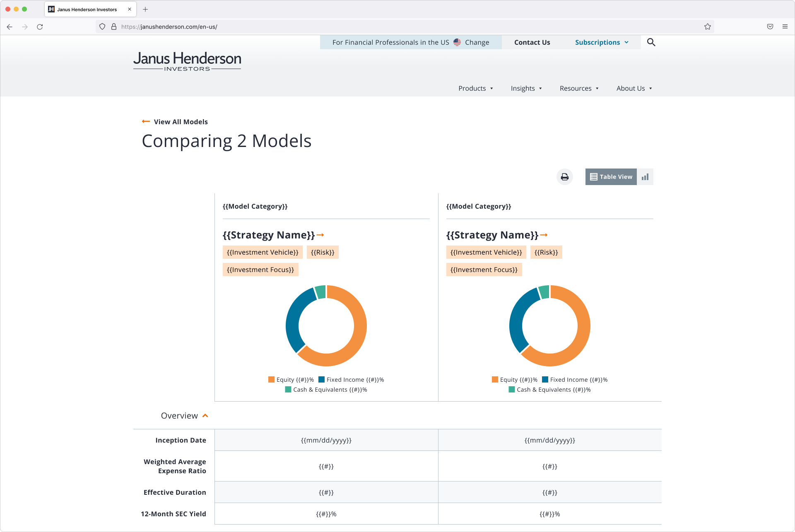
Task: Click second chart's Cash & Equivalents swatch
Action: [512, 389]
